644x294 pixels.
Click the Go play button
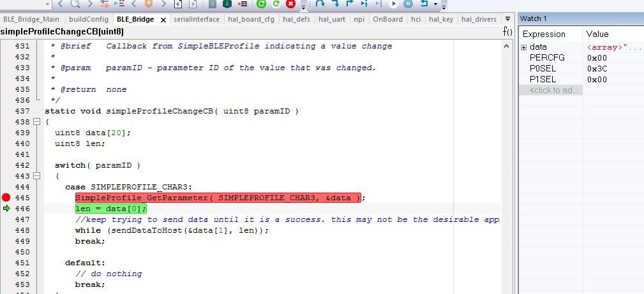point(393,4)
